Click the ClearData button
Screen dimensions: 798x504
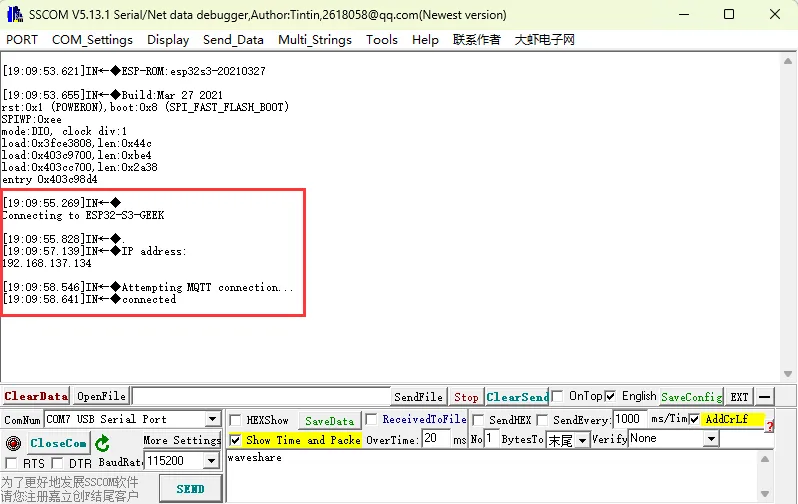(35, 397)
